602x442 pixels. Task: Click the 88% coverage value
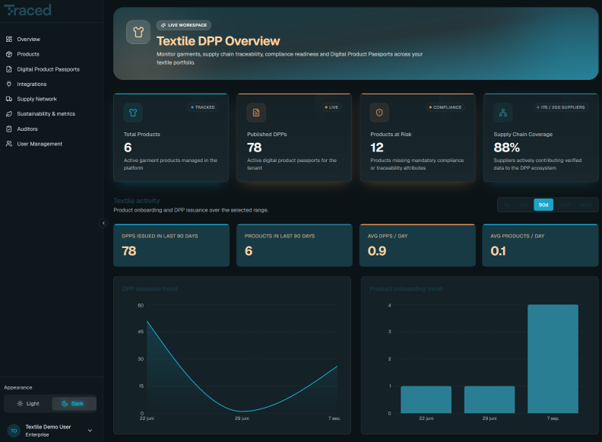point(507,147)
